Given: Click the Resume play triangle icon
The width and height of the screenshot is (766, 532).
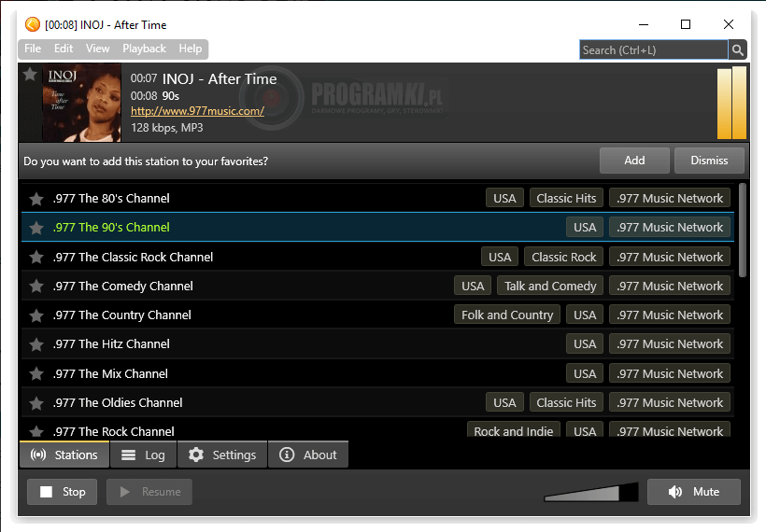Looking at the screenshot, I should click(x=125, y=492).
